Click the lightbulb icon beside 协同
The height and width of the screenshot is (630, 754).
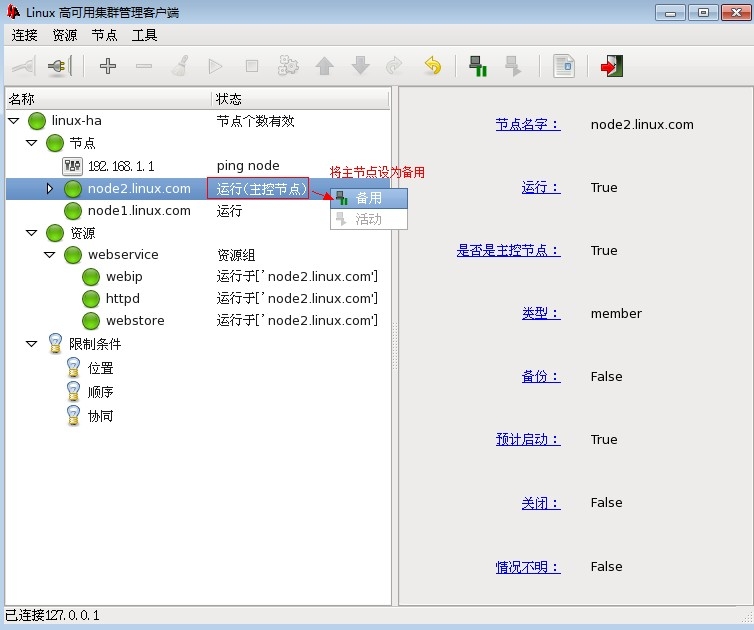coord(74,416)
